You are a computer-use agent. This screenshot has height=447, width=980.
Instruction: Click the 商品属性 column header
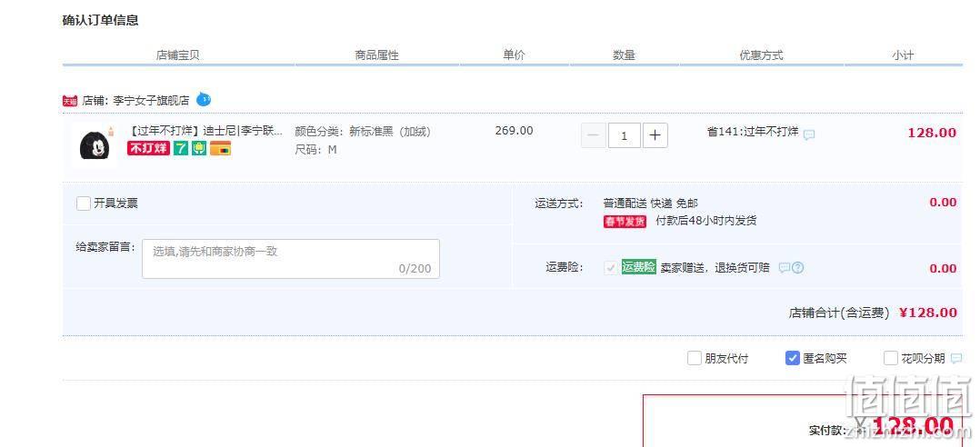(377, 55)
